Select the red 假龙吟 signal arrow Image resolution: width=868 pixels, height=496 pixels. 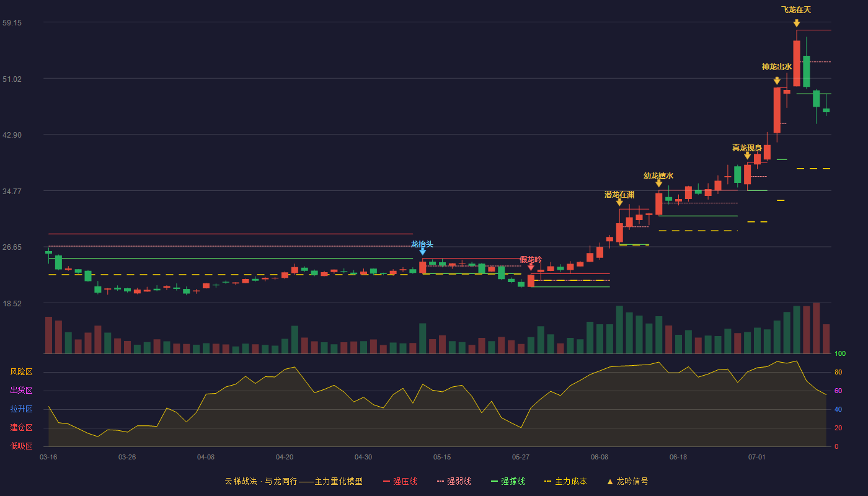[x=531, y=267]
